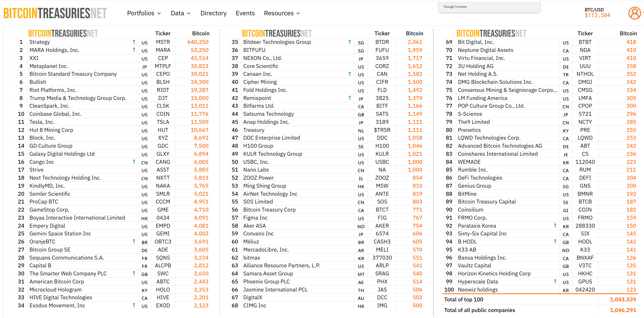Click the green arrow beside Exodus Movement
644x318 pixels.
point(134,305)
